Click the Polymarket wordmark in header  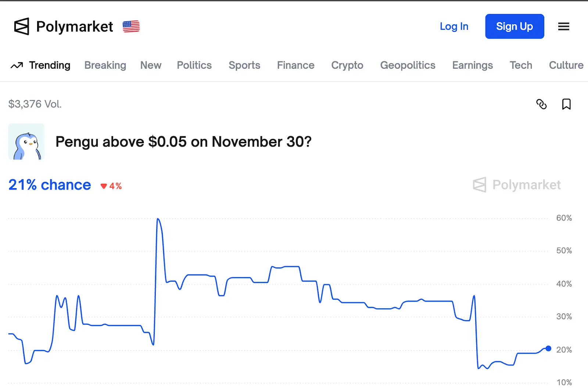tap(75, 26)
